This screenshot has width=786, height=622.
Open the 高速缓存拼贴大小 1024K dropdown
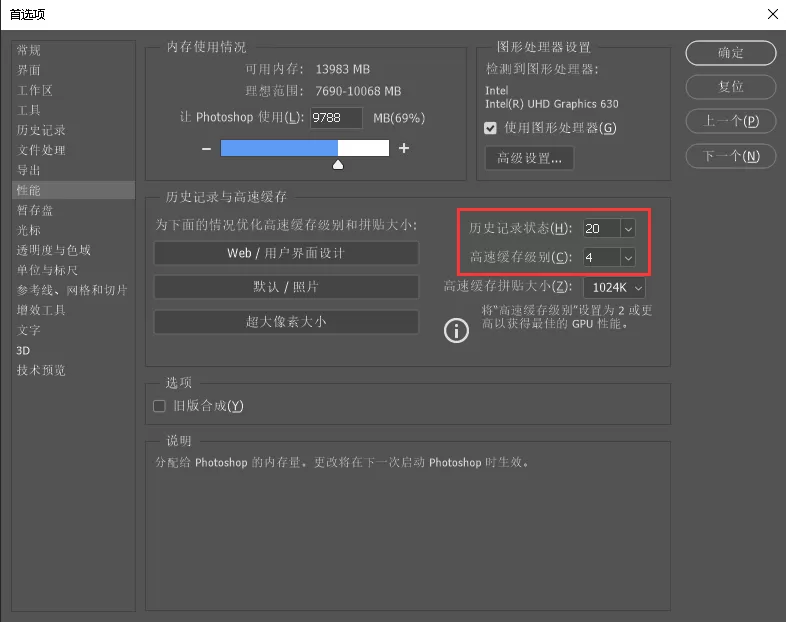[615, 288]
